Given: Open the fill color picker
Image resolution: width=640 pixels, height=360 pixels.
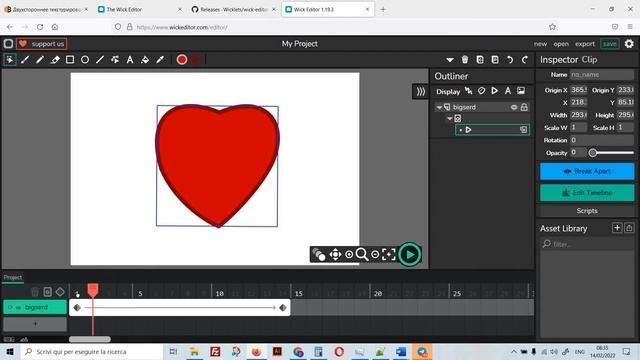Looking at the screenshot, I should coord(182,60).
